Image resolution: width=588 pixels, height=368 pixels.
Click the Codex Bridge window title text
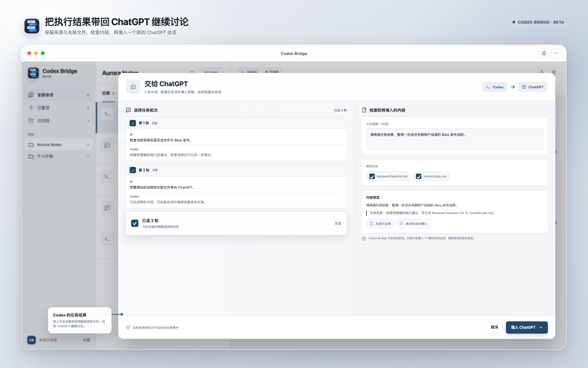tap(294, 53)
